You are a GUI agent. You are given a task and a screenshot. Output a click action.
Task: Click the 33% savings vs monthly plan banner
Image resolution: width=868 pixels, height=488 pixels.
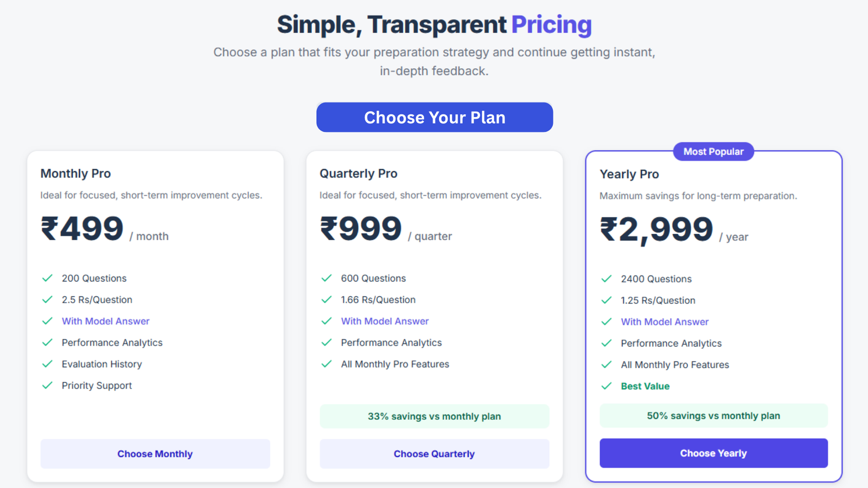435,416
